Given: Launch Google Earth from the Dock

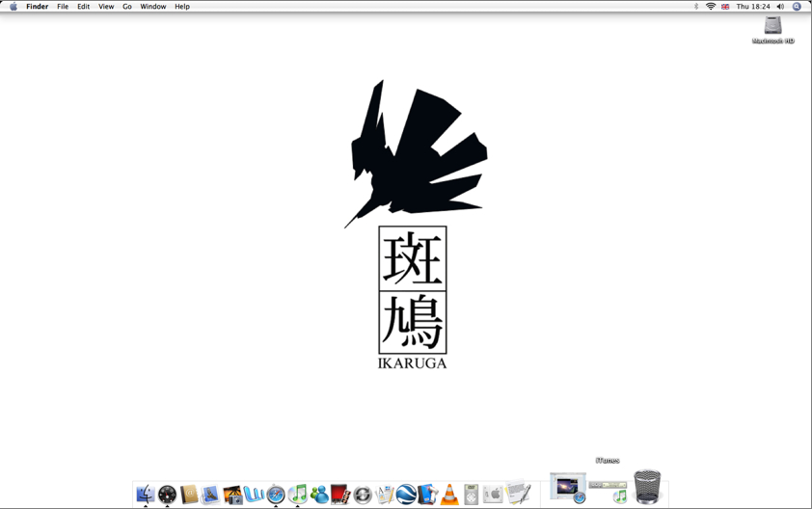Looking at the screenshot, I should 406,495.
